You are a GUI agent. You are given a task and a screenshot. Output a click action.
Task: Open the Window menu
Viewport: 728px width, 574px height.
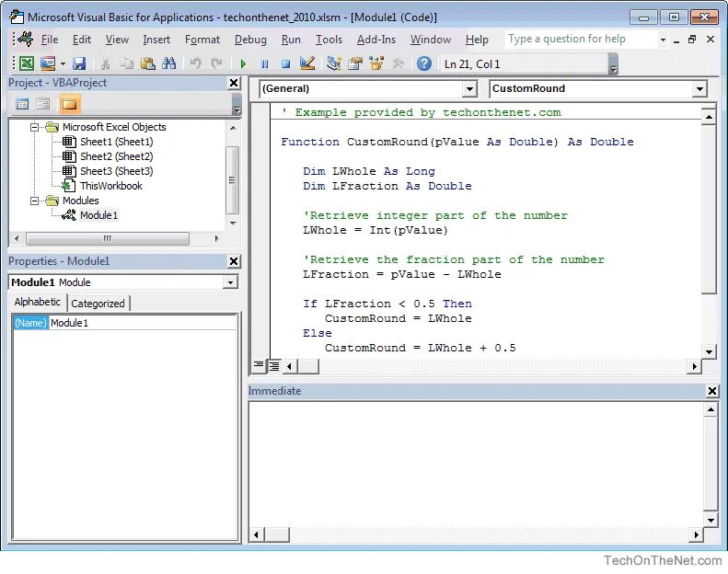pos(431,40)
